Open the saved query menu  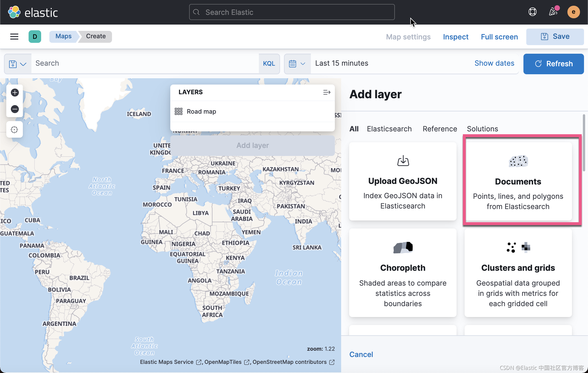(18, 64)
